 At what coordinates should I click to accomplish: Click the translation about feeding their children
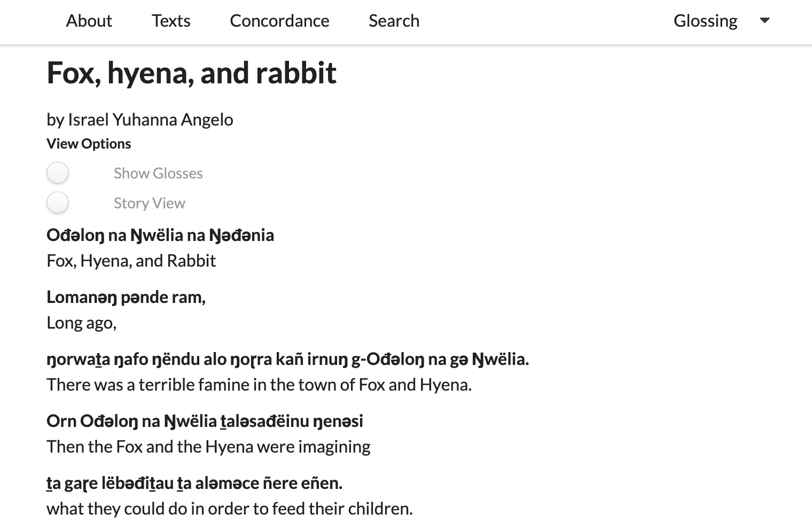pos(230,509)
